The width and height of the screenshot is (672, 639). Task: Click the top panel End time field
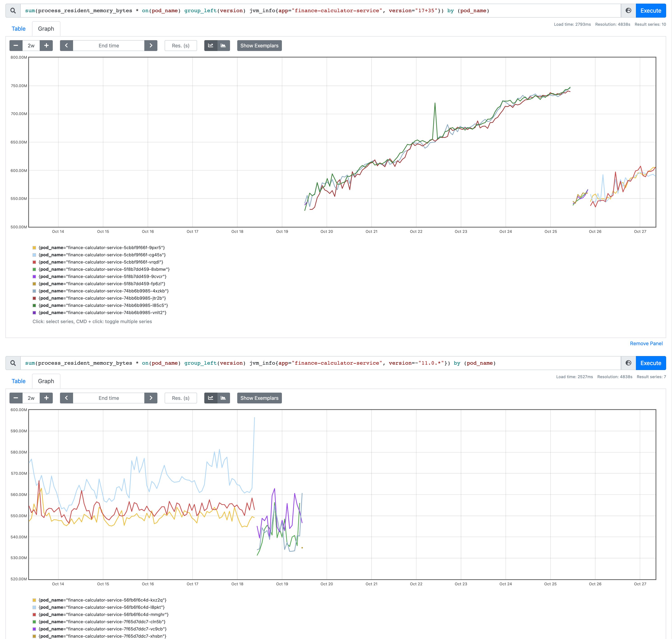point(109,46)
